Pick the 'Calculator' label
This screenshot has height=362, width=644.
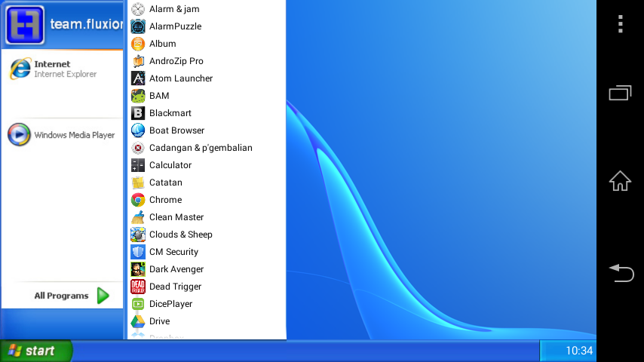point(170,165)
